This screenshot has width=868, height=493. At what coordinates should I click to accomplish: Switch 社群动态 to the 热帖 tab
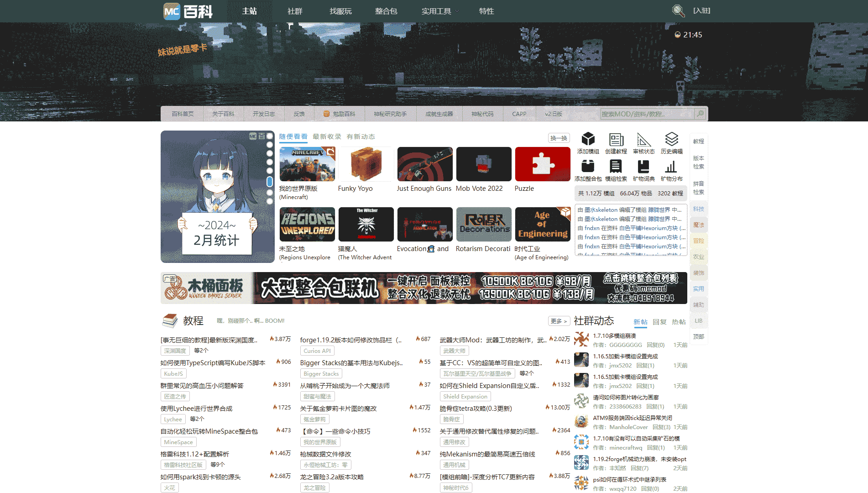679,322
